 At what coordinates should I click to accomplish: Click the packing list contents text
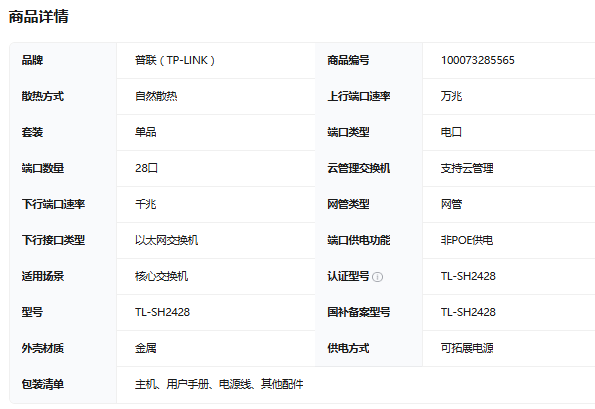click(x=219, y=384)
